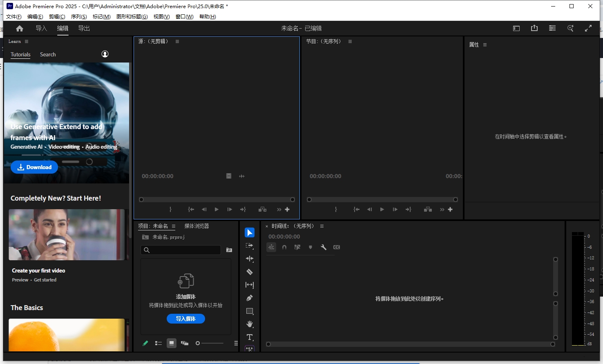This screenshot has height=364, width=603.
Task: Open timeline display settings with wrench icon
Action: pyautogui.click(x=324, y=247)
